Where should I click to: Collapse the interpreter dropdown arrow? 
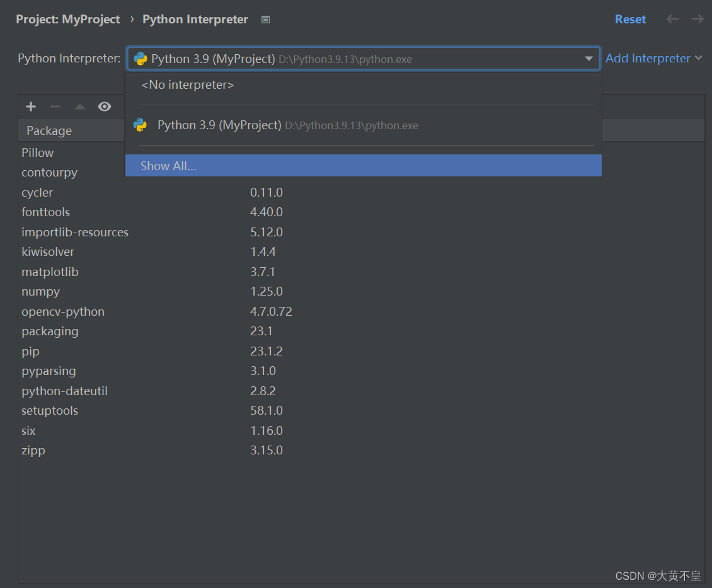589,59
